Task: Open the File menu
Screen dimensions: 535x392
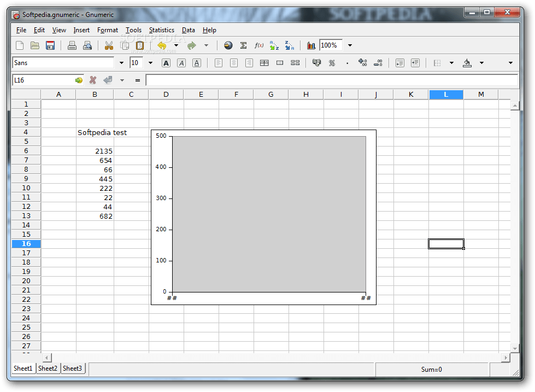Action: click(21, 30)
